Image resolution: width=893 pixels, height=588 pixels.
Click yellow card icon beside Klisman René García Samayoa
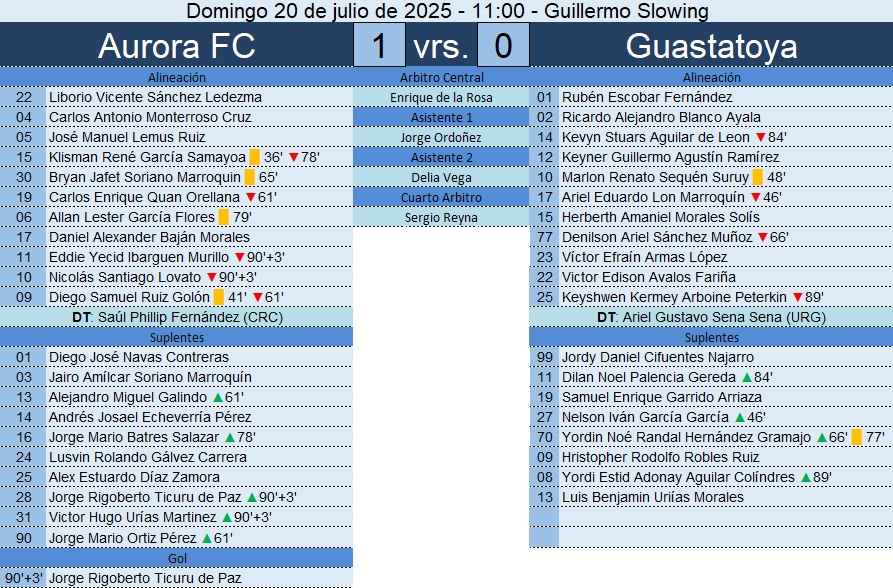pyautogui.click(x=255, y=157)
